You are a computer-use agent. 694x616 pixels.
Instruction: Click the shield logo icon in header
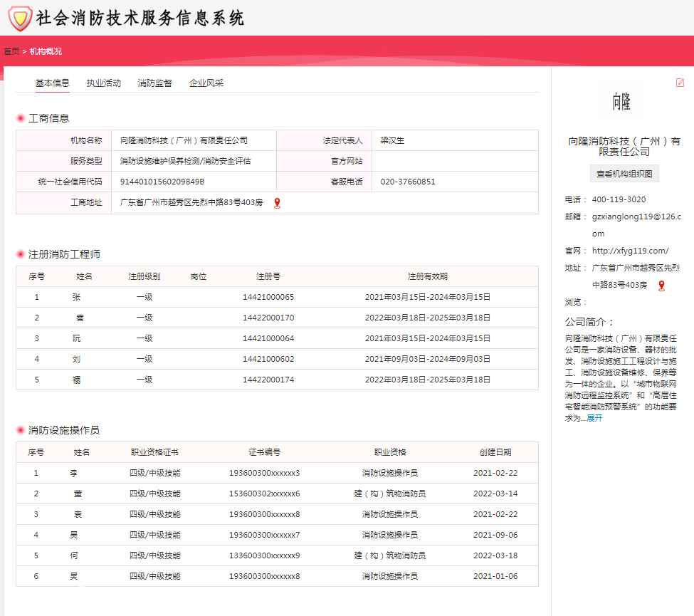pyautogui.click(x=20, y=18)
